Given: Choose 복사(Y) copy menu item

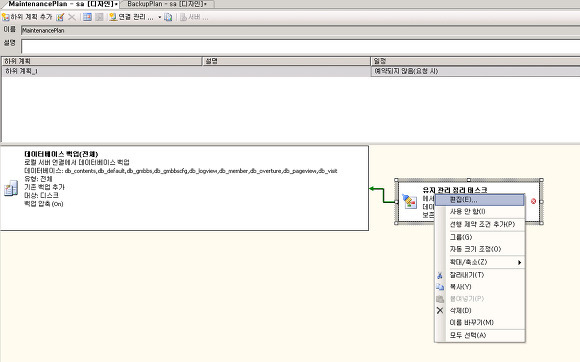Looking at the screenshot, I should click(480, 287).
